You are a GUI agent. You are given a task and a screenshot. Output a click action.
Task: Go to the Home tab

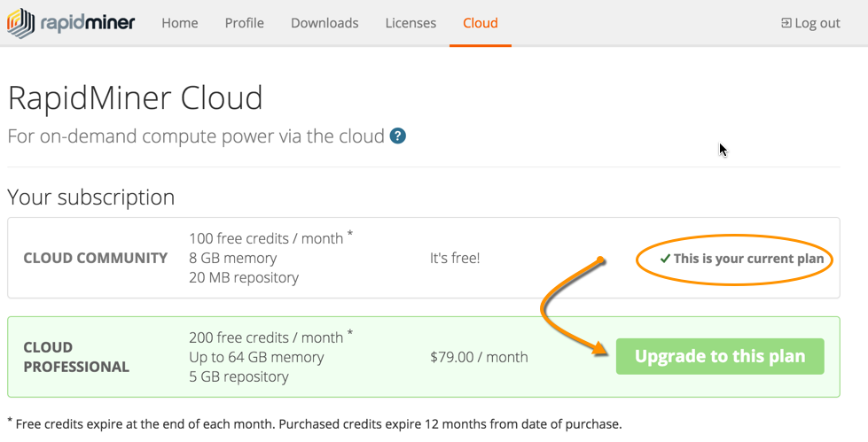click(180, 23)
